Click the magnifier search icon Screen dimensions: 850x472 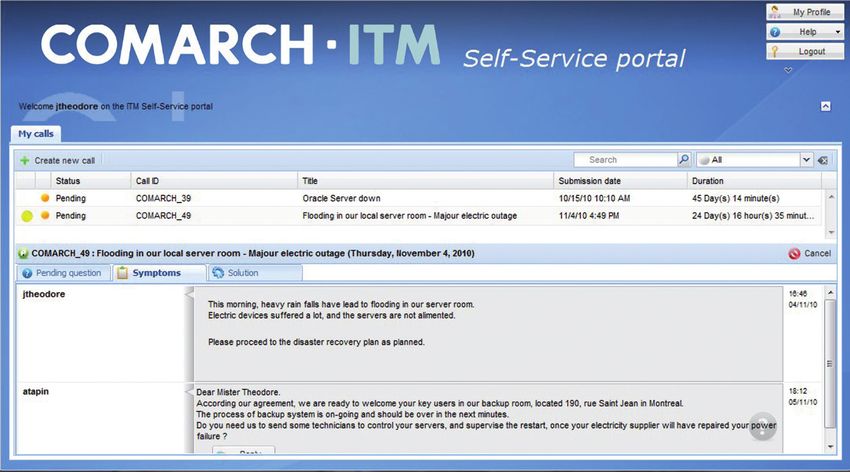(684, 159)
